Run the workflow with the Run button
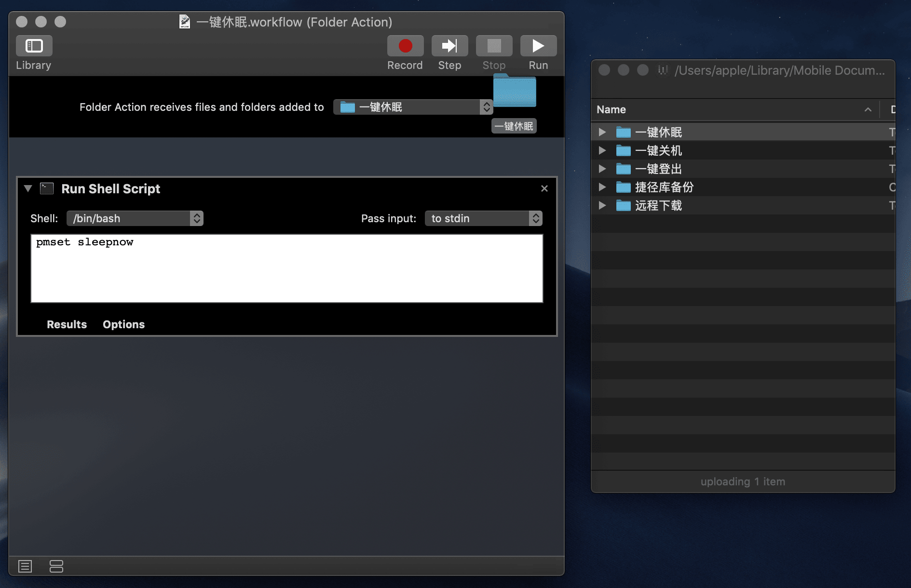The height and width of the screenshot is (588, 911). click(538, 46)
